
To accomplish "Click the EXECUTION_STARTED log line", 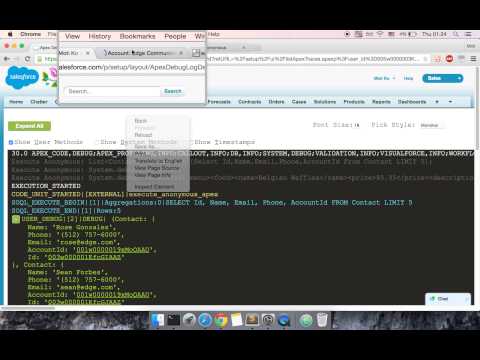I will tap(46, 186).
